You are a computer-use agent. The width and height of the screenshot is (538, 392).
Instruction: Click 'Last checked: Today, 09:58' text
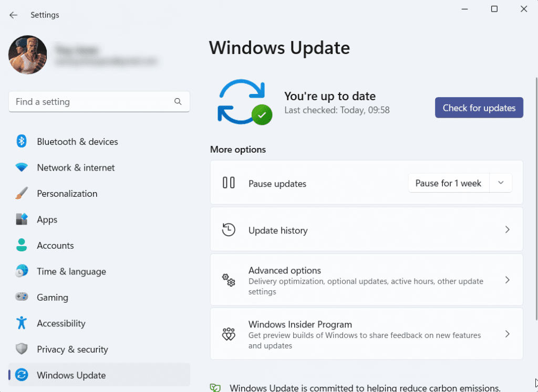pos(337,110)
